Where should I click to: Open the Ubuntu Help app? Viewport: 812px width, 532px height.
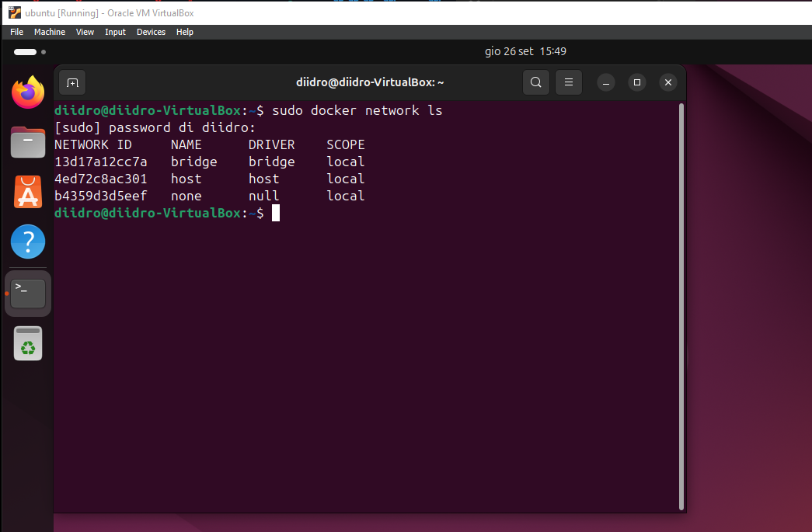click(x=27, y=242)
